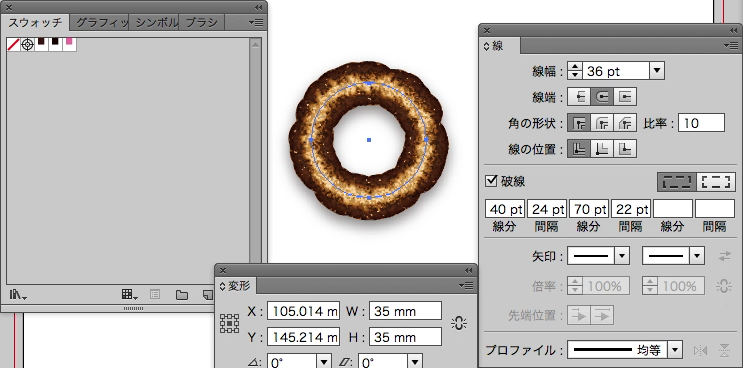Toggle constrain width and height proportions link
The image size is (743, 368).
point(459,323)
